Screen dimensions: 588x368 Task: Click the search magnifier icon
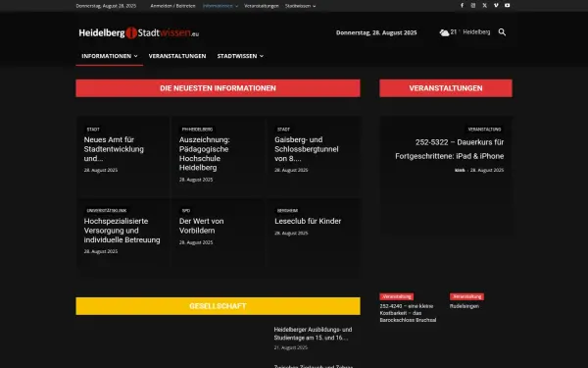tap(502, 32)
